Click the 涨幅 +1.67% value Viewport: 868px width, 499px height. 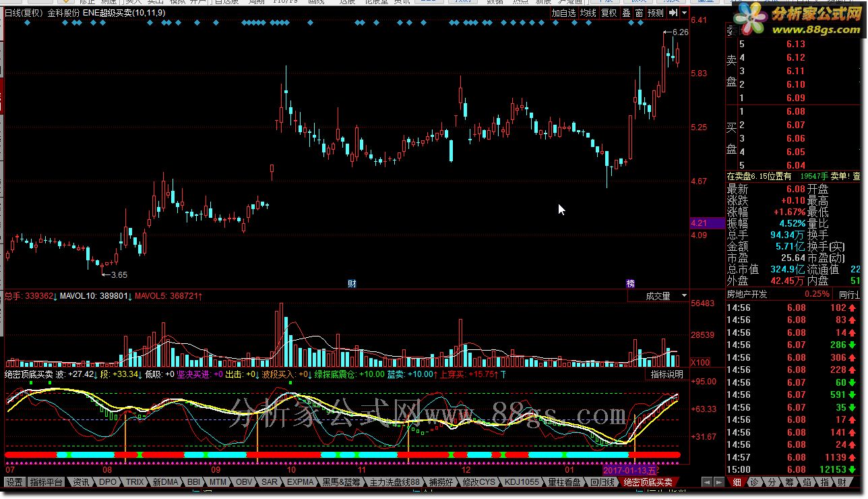pyautogui.click(x=789, y=212)
